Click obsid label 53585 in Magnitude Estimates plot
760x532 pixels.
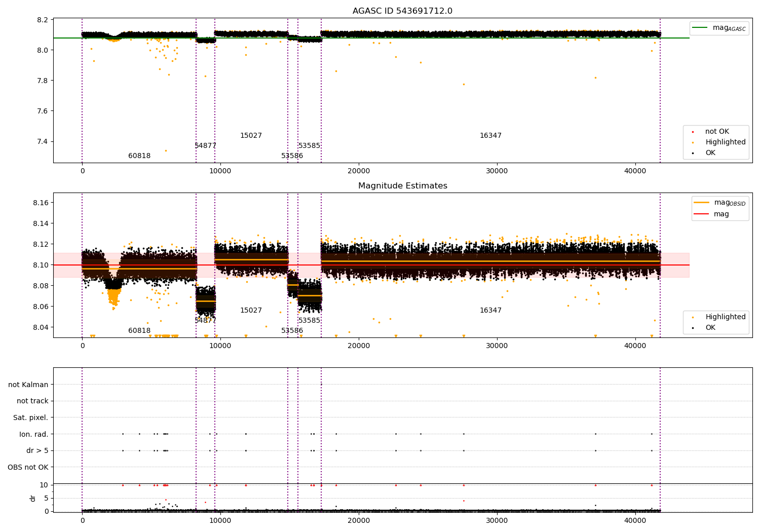click(x=310, y=321)
